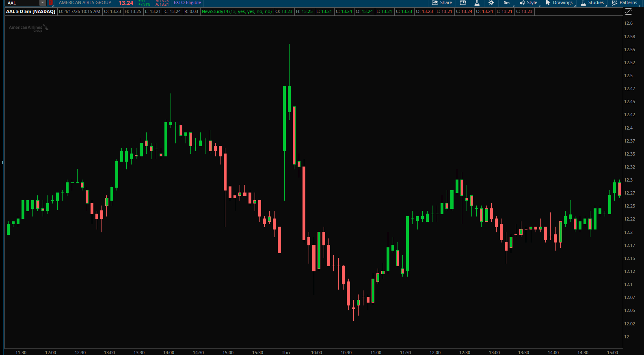The width and height of the screenshot is (644, 355).
Task: Click the EXTO Eligible label
Action: click(187, 3)
